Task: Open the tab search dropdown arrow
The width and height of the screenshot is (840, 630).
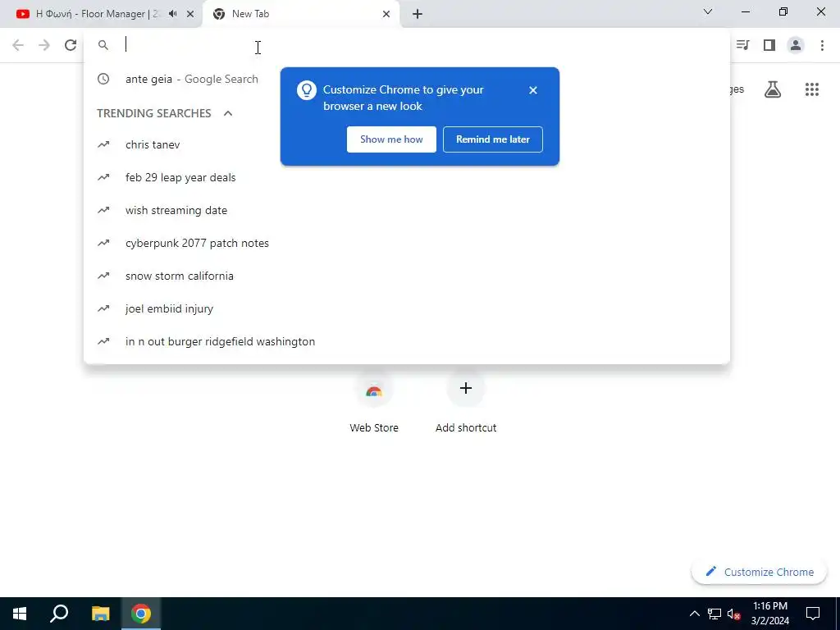Action: point(708,11)
